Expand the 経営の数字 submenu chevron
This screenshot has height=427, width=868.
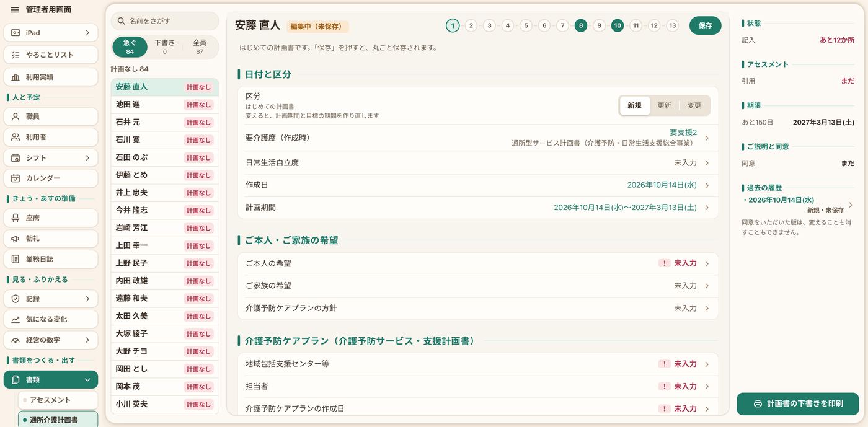coord(87,340)
